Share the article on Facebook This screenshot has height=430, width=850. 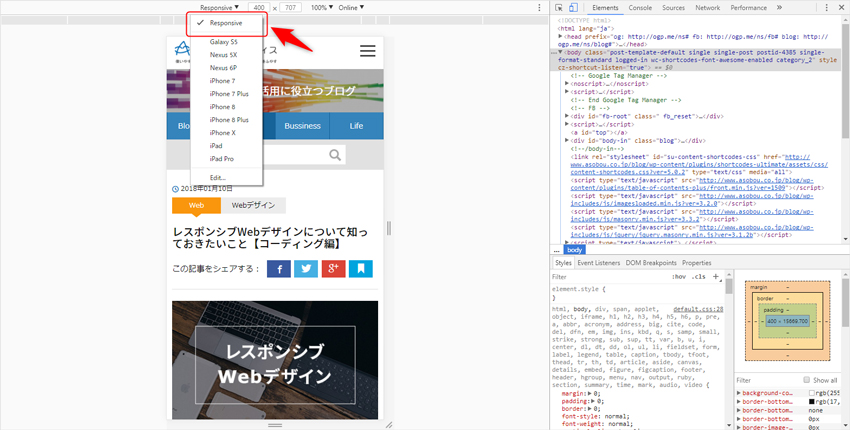pos(279,269)
